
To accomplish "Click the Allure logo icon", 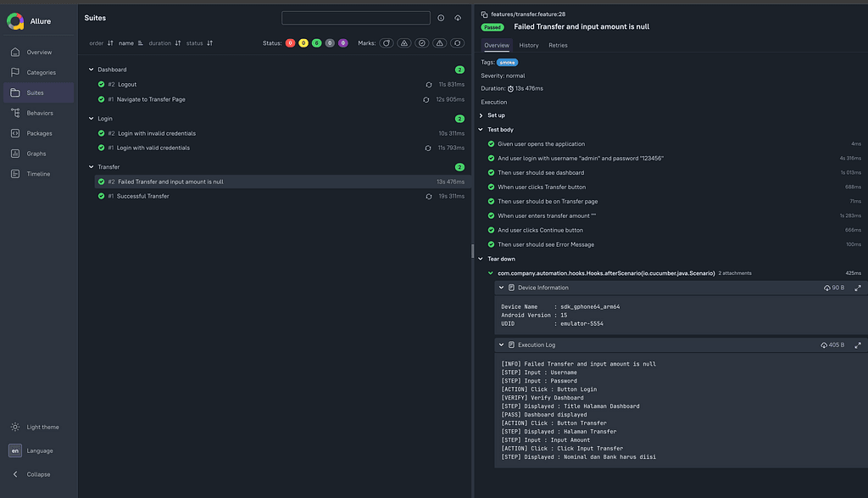I will click(x=15, y=21).
